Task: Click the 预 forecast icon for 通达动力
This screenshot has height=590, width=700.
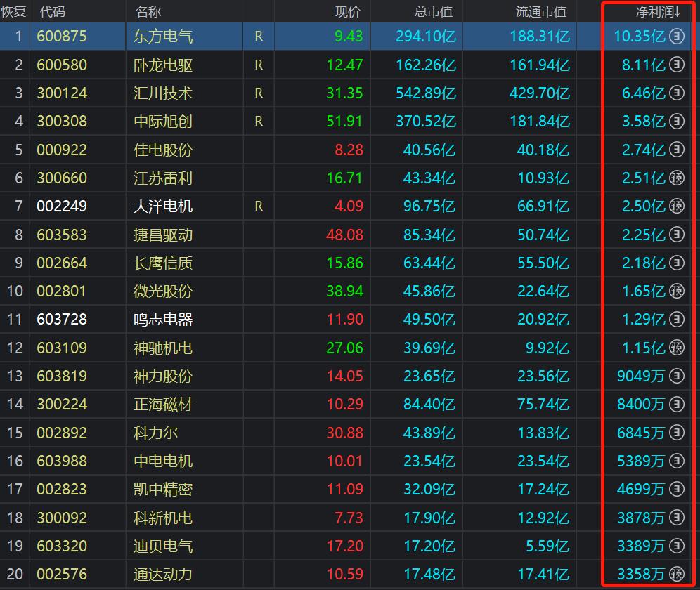Action: pyautogui.click(x=677, y=574)
